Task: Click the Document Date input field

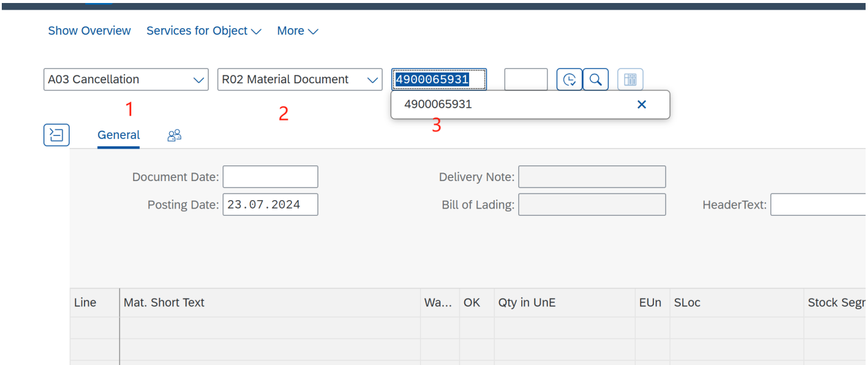Action: point(270,177)
